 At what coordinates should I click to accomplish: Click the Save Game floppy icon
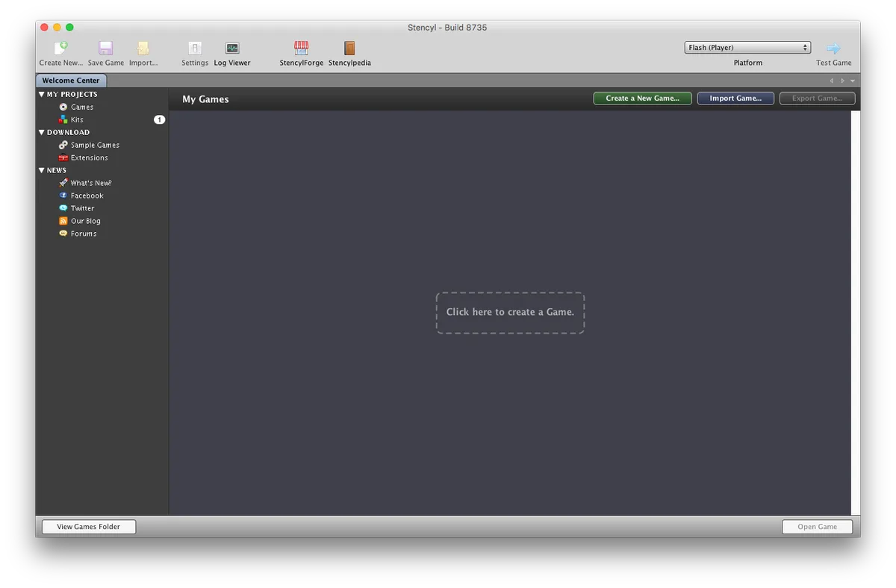[105, 49]
